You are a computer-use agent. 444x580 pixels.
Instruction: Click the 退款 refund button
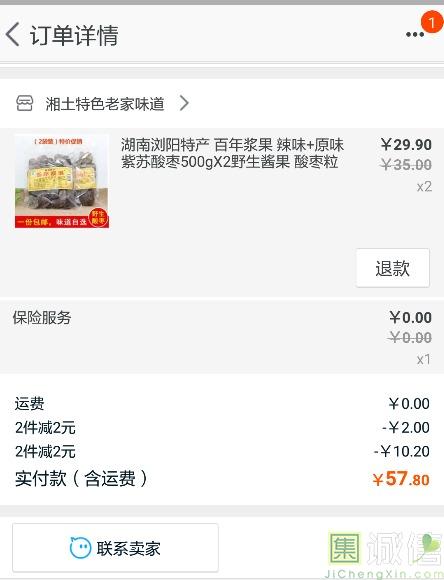[393, 268]
